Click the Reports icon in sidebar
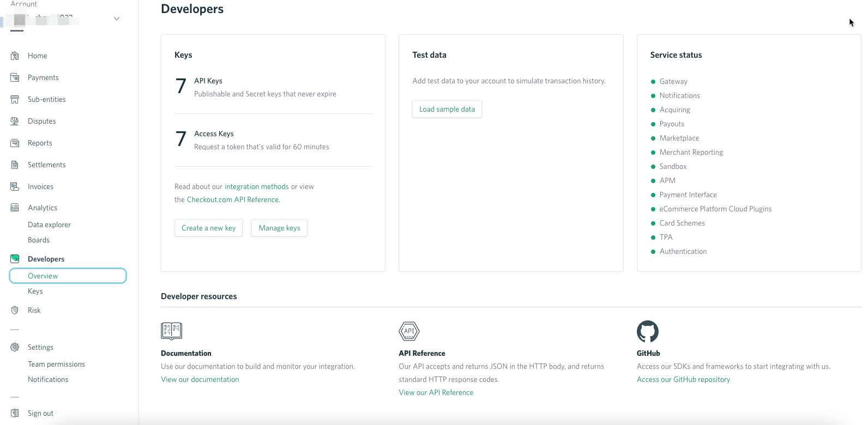868x425 pixels. pyautogui.click(x=15, y=143)
